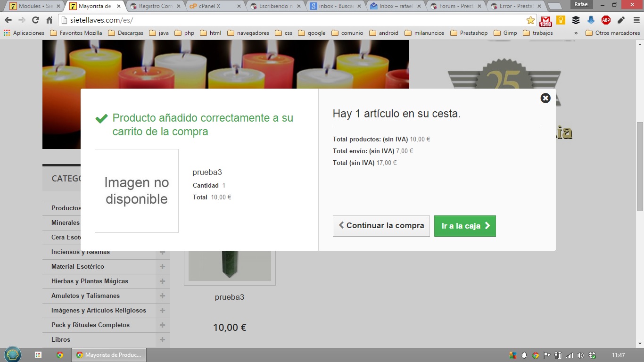Screen dimensions: 644x362
Task: Open the html bookmarks folder
Action: (x=210, y=33)
